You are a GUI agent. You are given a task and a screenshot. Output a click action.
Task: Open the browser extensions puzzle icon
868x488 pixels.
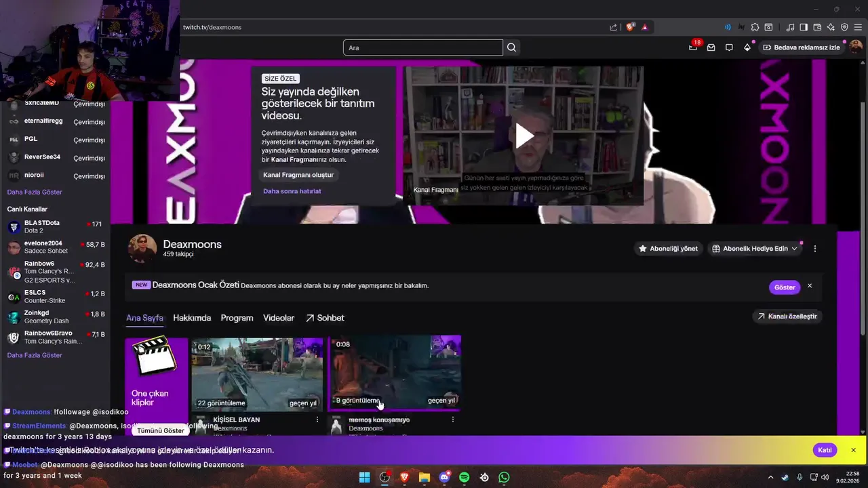(755, 27)
